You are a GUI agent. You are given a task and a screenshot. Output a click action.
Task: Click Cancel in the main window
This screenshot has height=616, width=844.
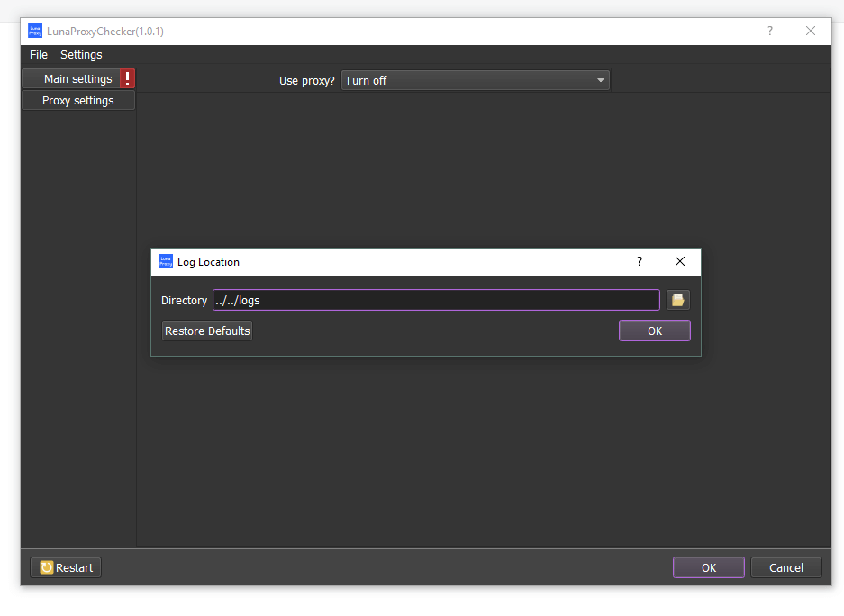click(785, 567)
